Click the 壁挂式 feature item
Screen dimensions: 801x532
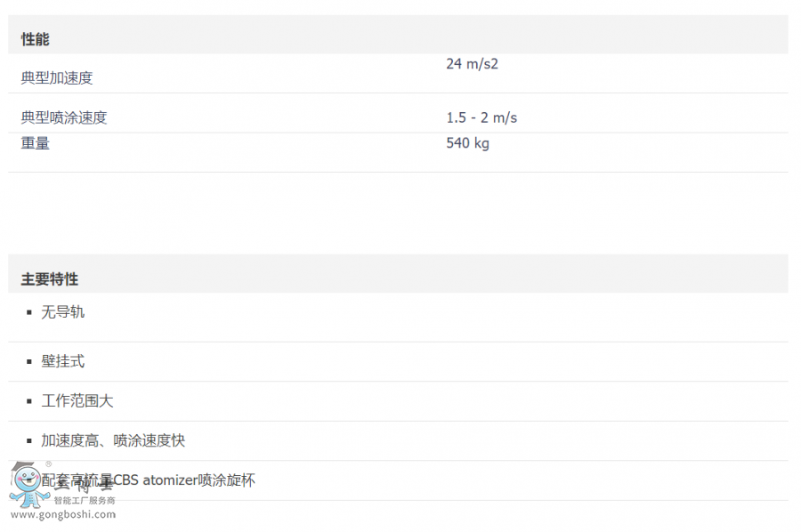point(63,361)
